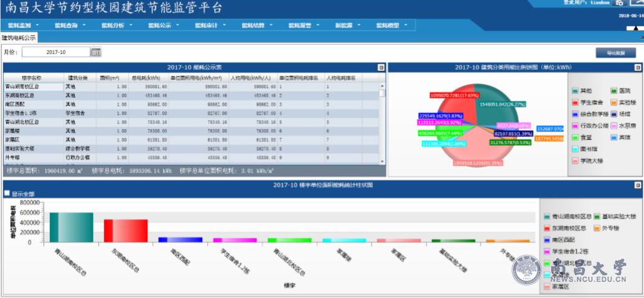The width and height of the screenshot is (644, 298).
Task: Open the 能耗报警 dropdown menu
Action: 304,26
